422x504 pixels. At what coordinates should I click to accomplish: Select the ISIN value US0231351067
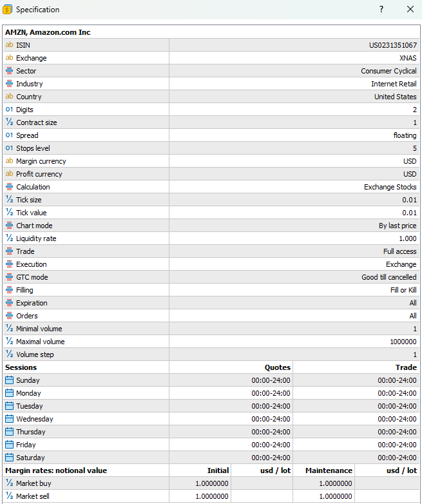tap(393, 45)
